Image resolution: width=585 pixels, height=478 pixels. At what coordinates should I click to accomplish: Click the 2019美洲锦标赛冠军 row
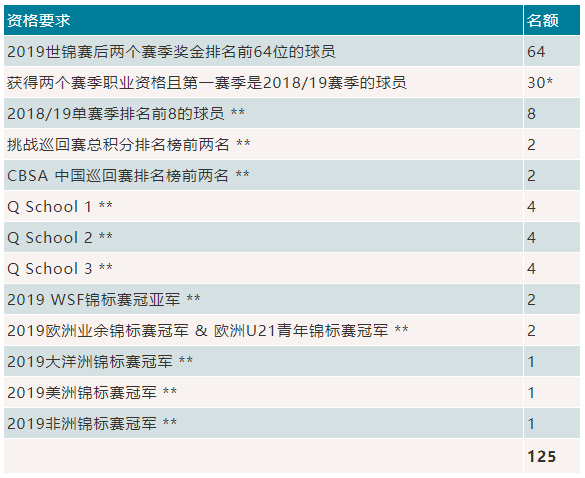coord(292,392)
